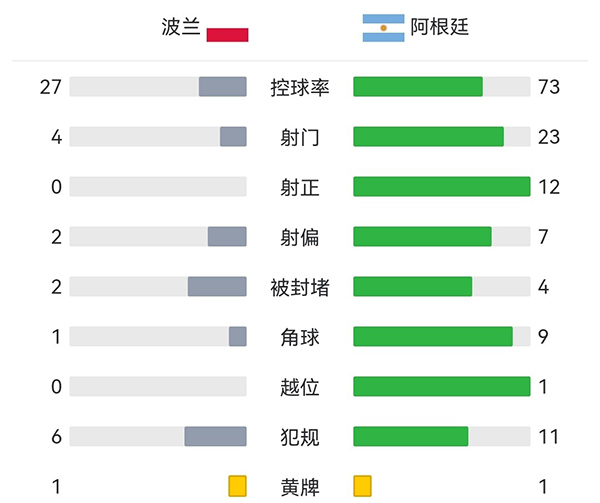
Task: Click Poland's gray 犯规 fouls bar
Action: coord(215,437)
